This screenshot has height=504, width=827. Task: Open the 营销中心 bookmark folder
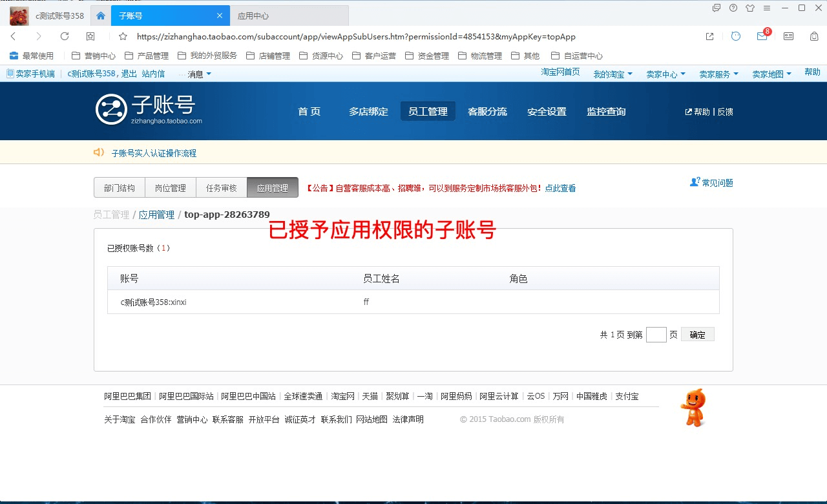tap(94, 56)
